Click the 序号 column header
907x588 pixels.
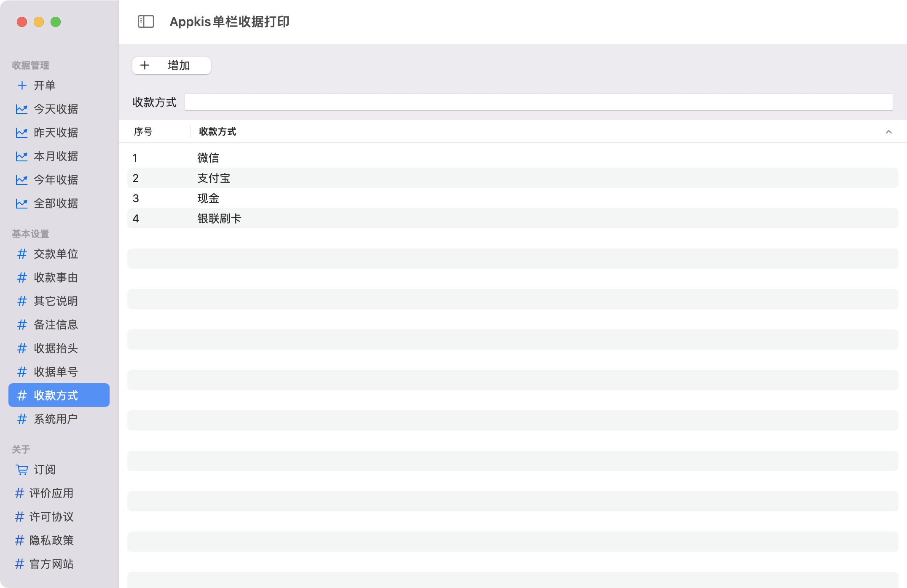(143, 132)
